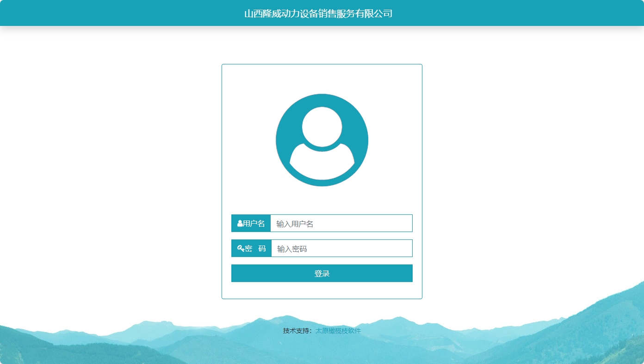Click the small person icon beside 用户名

pyautogui.click(x=240, y=223)
